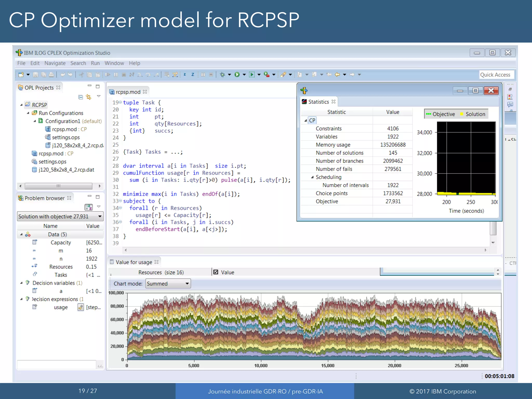
Task: Click the Resume debug toolbar icon
Action: coord(108,75)
